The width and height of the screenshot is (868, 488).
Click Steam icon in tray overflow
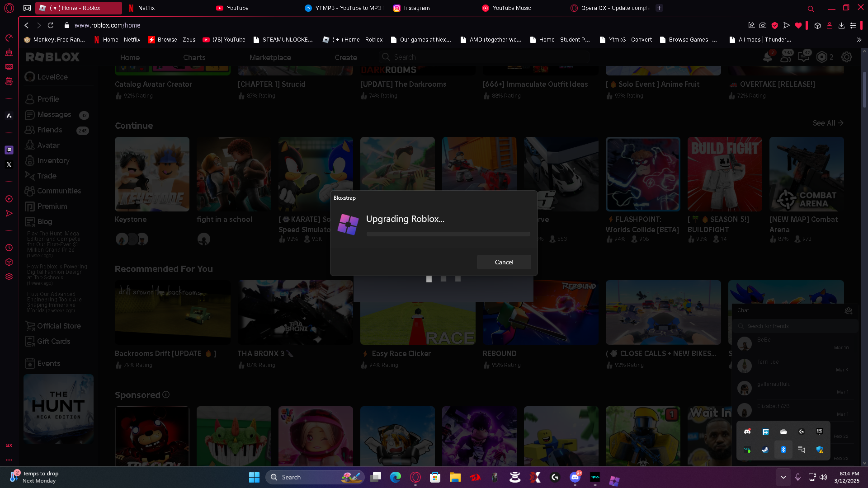click(765, 450)
